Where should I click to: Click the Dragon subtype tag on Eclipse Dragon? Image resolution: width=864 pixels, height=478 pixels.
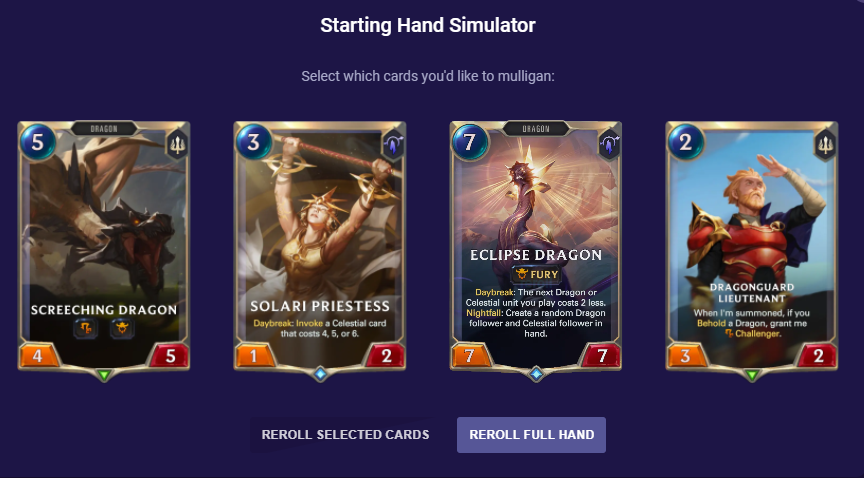click(536, 128)
